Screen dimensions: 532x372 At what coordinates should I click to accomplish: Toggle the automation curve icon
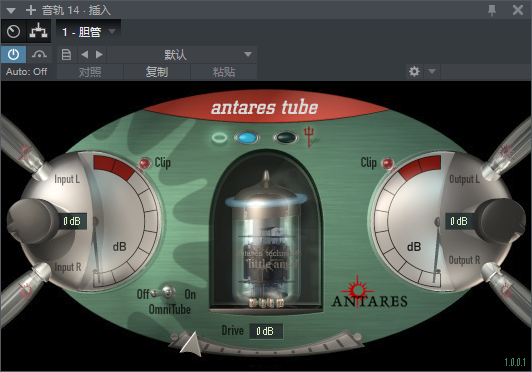coord(39,54)
